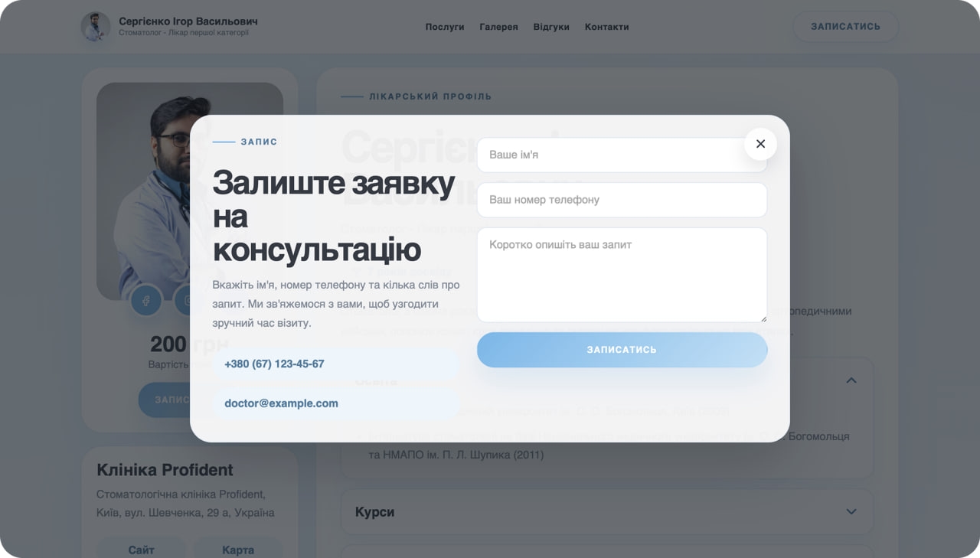The height and width of the screenshot is (558, 980).
Task: Go to the Галерея section in the header
Action: pos(498,27)
